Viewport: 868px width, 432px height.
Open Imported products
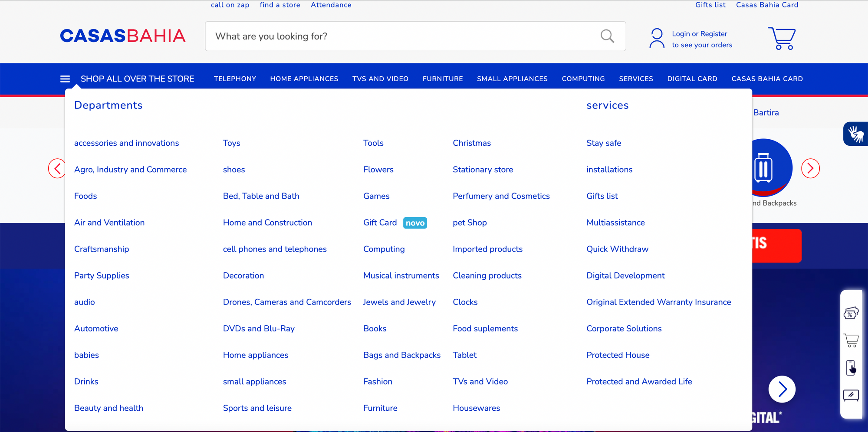(x=487, y=249)
